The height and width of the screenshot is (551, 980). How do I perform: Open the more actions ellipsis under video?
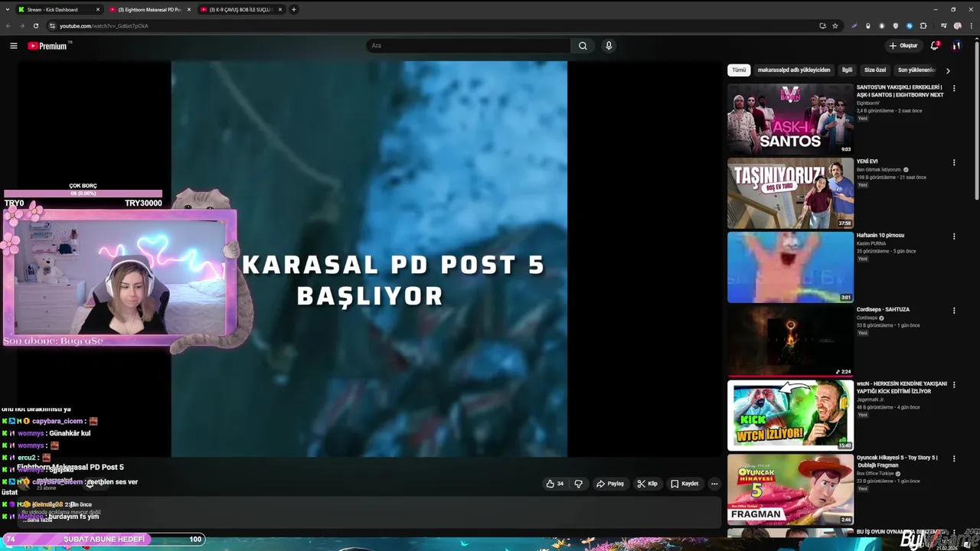[714, 484]
